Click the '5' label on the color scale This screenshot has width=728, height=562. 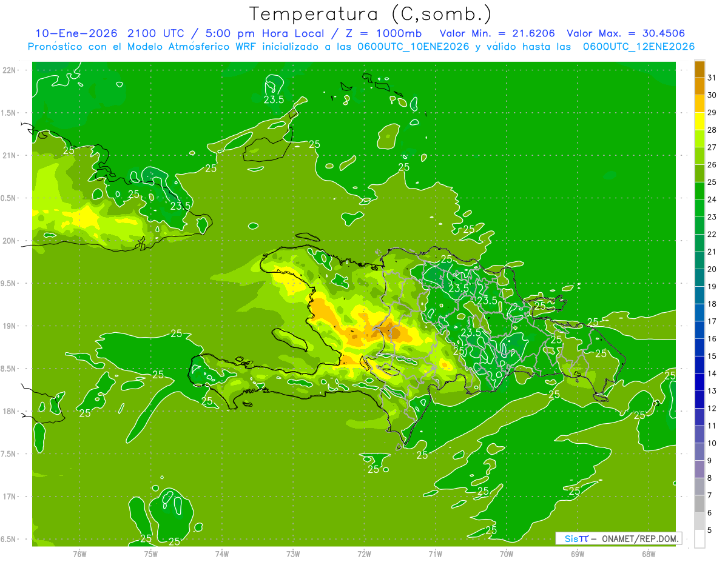[709, 530]
